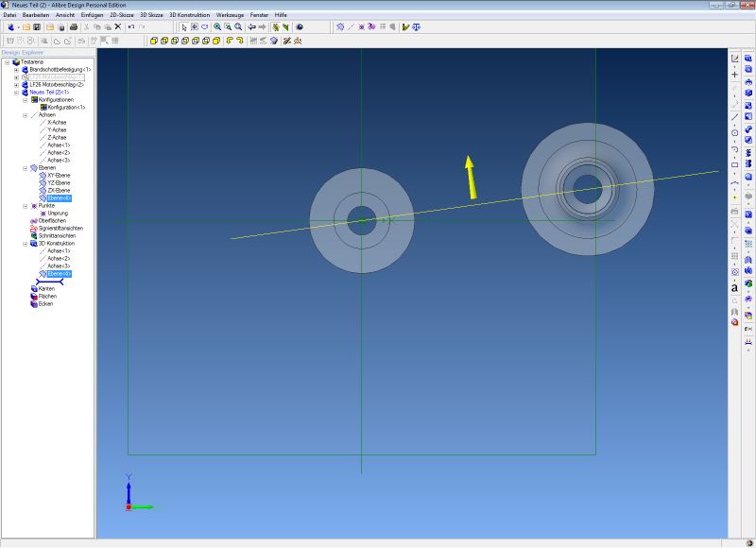The image size is (756, 548).
Task: Select Oberflächen in the tree
Action: point(52,221)
